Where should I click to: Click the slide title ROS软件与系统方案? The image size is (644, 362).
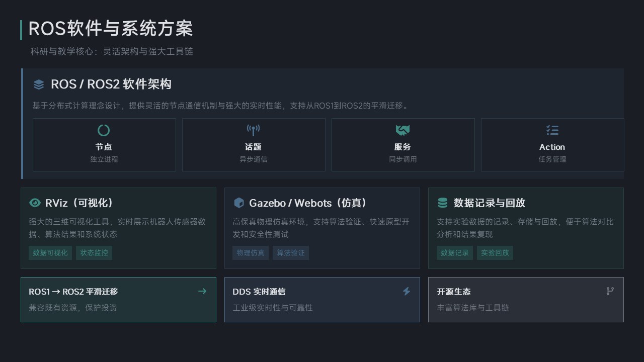point(111,29)
